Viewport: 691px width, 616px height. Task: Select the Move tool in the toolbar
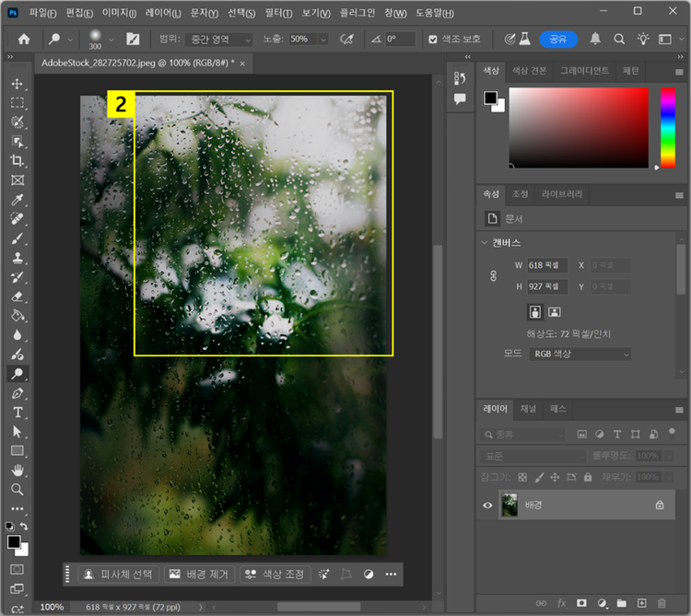pyautogui.click(x=17, y=84)
